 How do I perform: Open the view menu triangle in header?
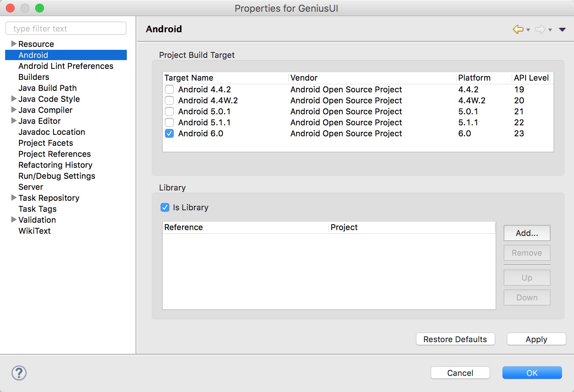pos(562,29)
